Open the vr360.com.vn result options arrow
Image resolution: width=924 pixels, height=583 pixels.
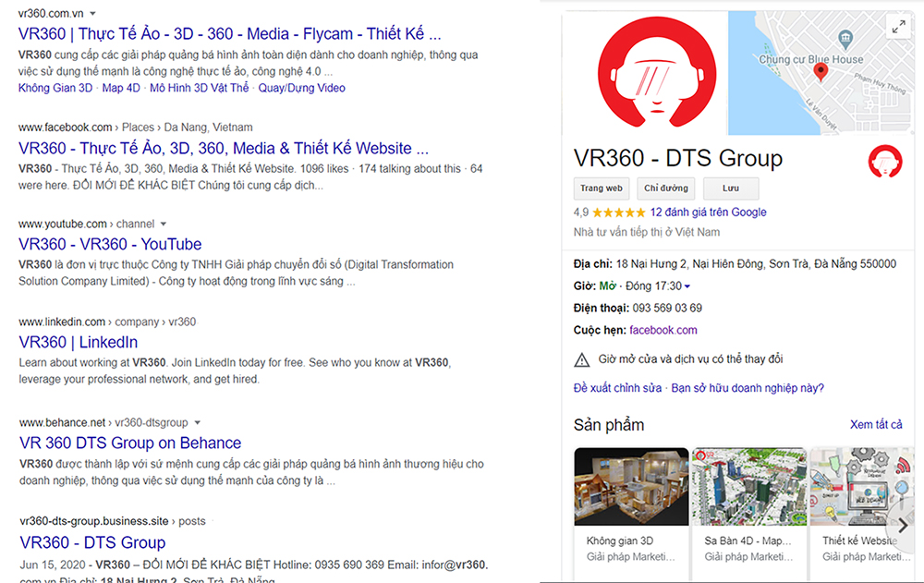pyautogui.click(x=92, y=13)
